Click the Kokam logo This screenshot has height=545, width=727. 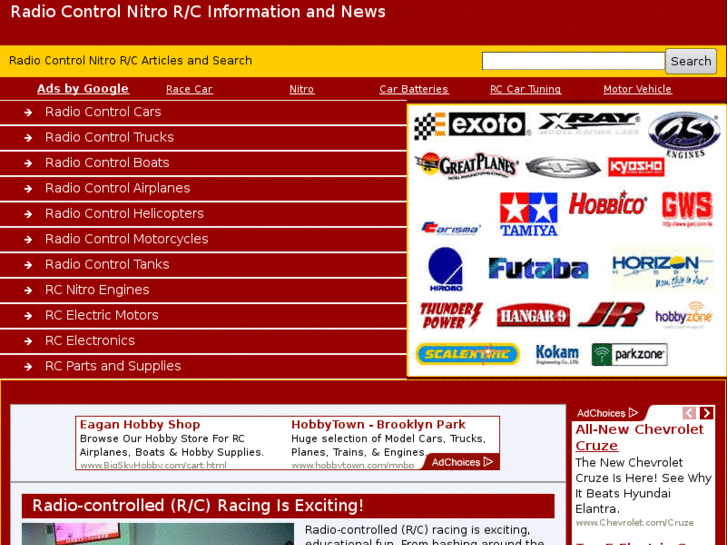[557, 354]
